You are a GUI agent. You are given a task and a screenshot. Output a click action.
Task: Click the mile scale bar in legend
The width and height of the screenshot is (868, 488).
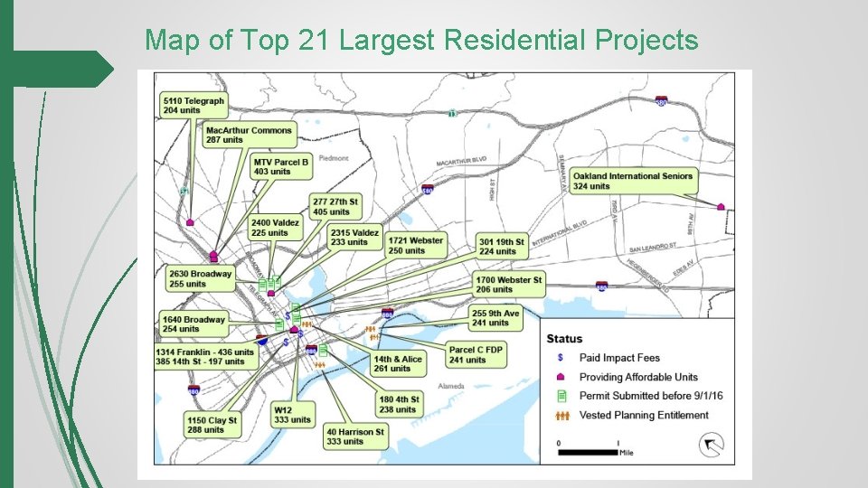pos(588,452)
